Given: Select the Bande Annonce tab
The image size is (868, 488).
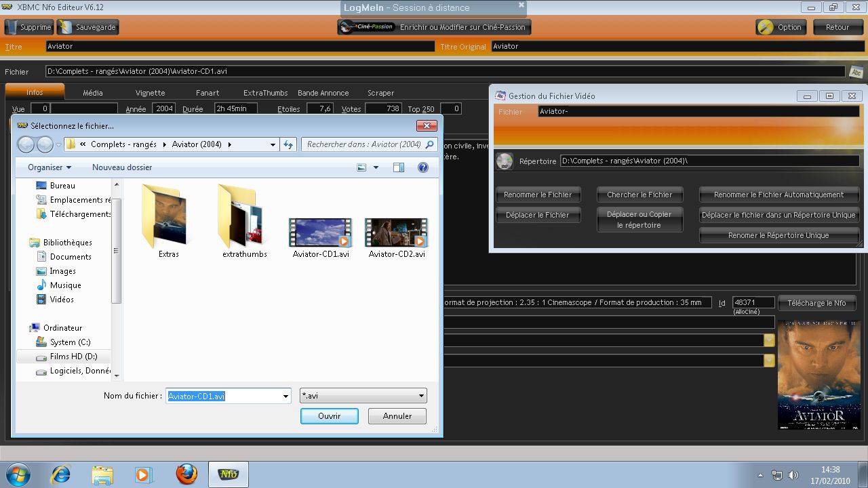Looking at the screenshot, I should [x=323, y=93].
